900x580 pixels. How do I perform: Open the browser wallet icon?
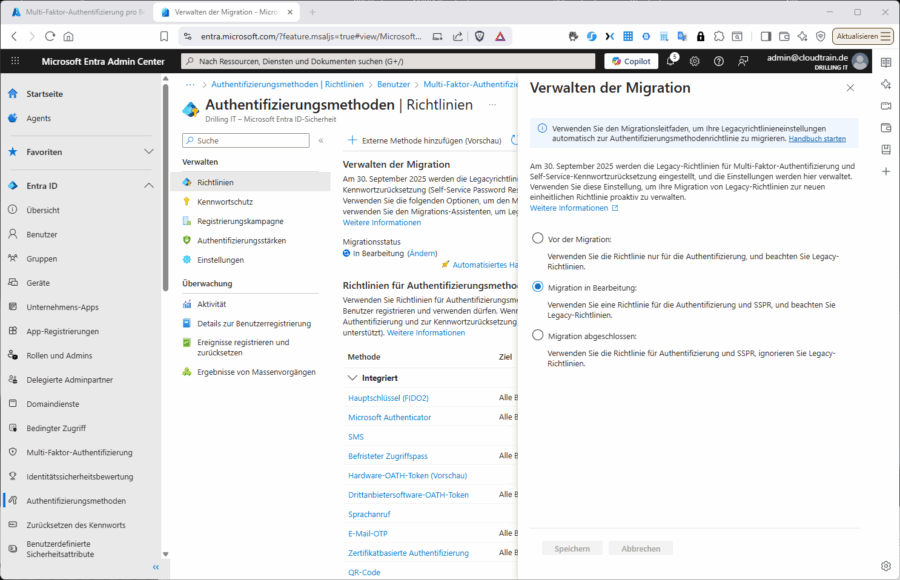pos(784,36)
